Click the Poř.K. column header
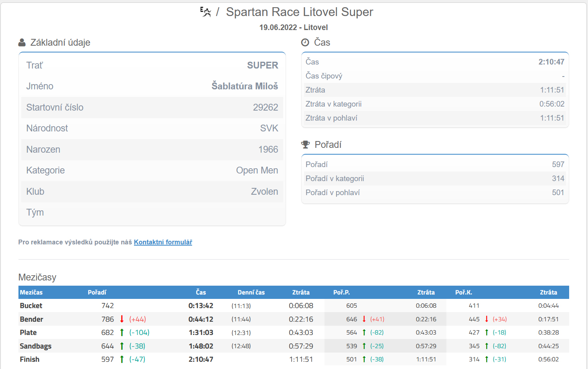 coord(464,292)
